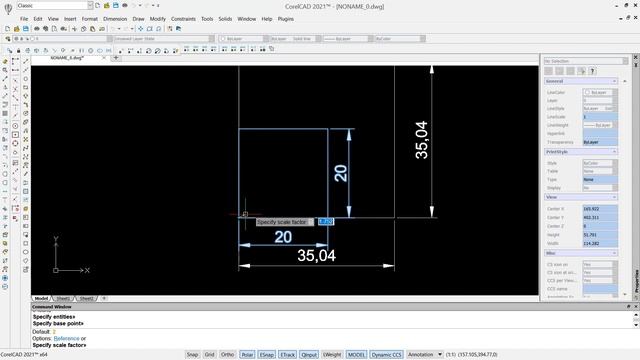Toggle Dynamic CCS in status bar
The image size is (640, 360).
coord(386,355)
